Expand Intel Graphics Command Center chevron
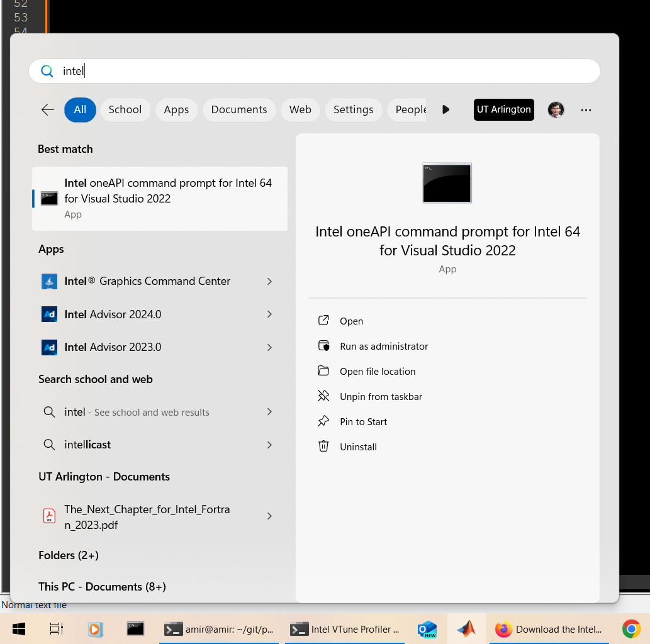The height and width of the screenshot is (644, 650). tap(269, 281)
